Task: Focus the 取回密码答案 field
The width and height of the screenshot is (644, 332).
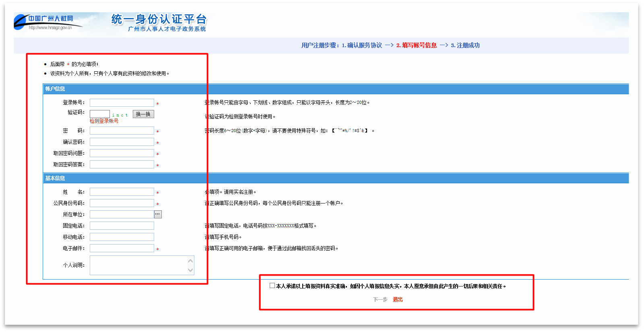Action: point(122,164)
